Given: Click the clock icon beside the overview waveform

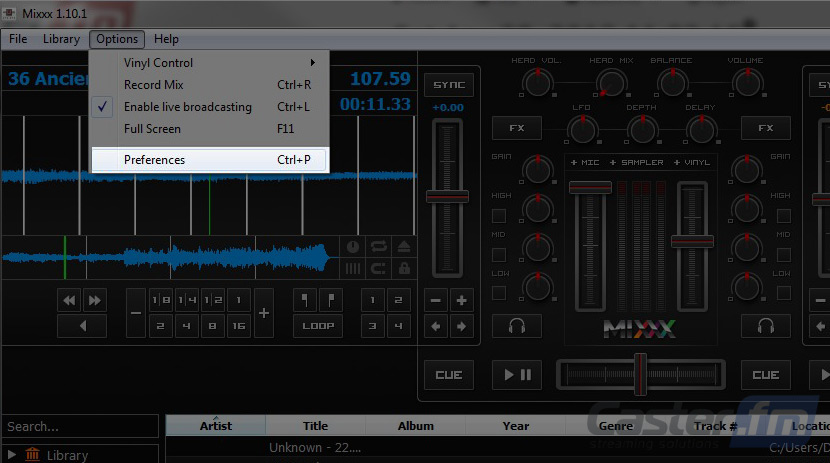Looking at the screenshot, I should (x=353, y=247).
